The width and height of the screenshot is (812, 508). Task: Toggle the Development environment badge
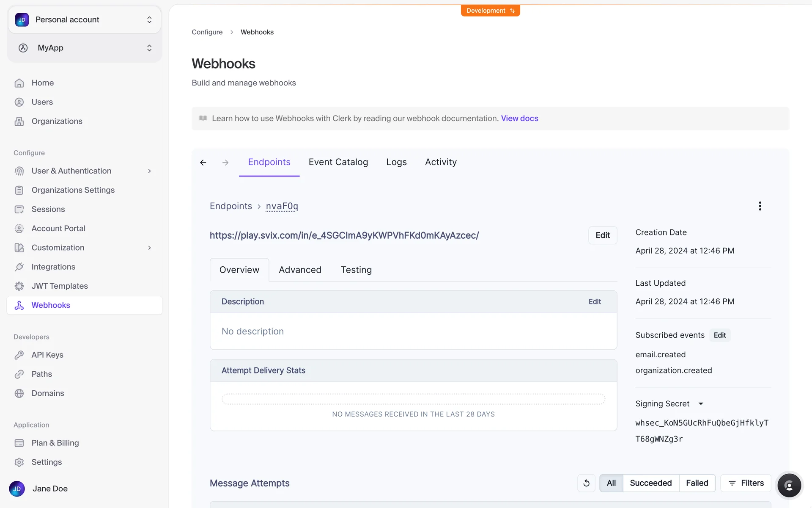pos(490,11)
